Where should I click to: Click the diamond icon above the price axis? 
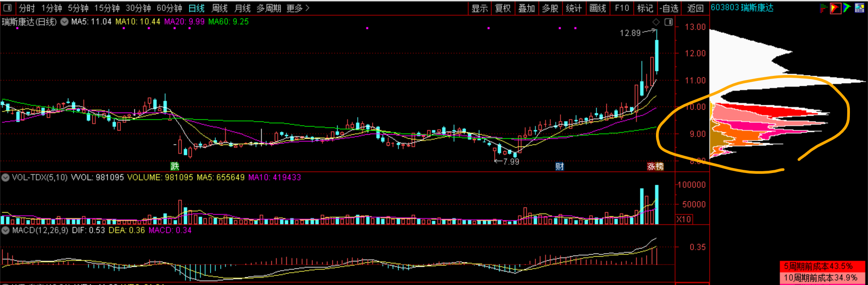[x=656, y=22]
